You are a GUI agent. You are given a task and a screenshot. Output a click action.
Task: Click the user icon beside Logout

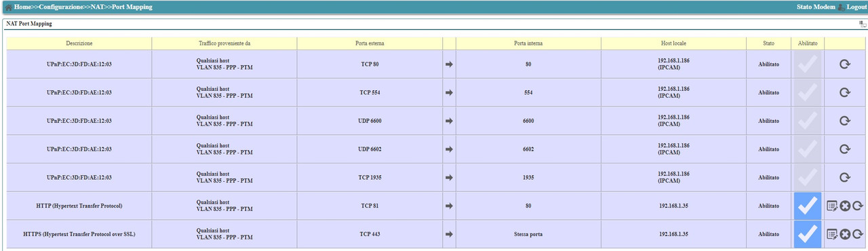pyautogui.click(x=841, y=7)
